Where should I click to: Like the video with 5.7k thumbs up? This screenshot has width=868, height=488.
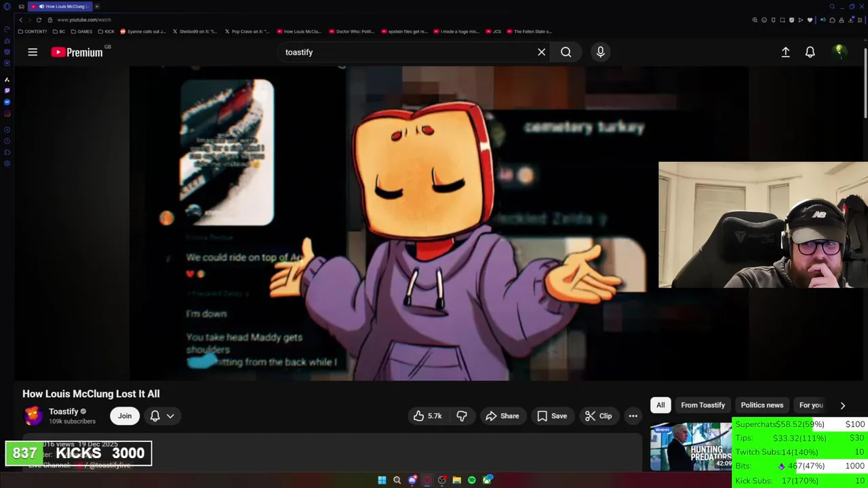point(427,416)
